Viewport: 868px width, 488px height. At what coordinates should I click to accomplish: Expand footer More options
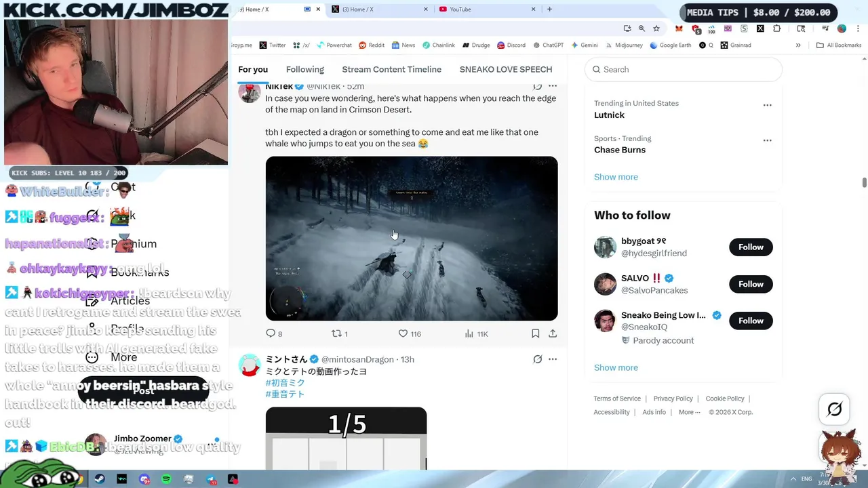689,412
